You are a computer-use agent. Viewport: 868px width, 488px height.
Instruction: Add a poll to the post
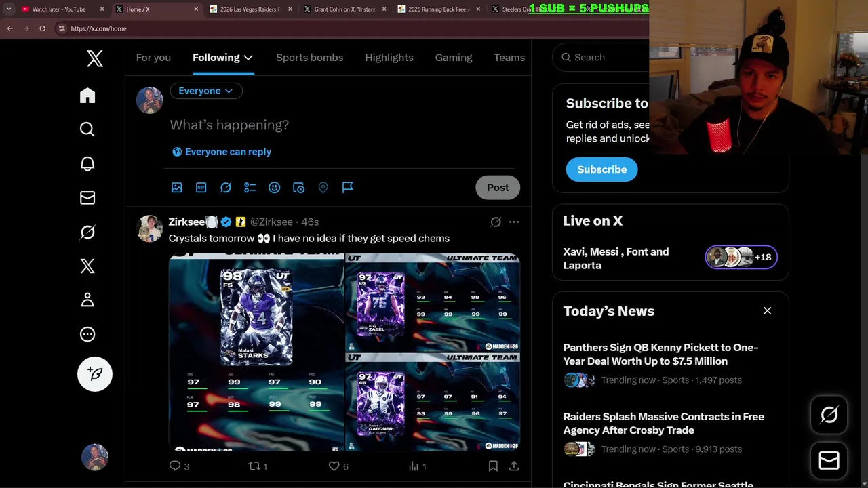coord(250,188)
